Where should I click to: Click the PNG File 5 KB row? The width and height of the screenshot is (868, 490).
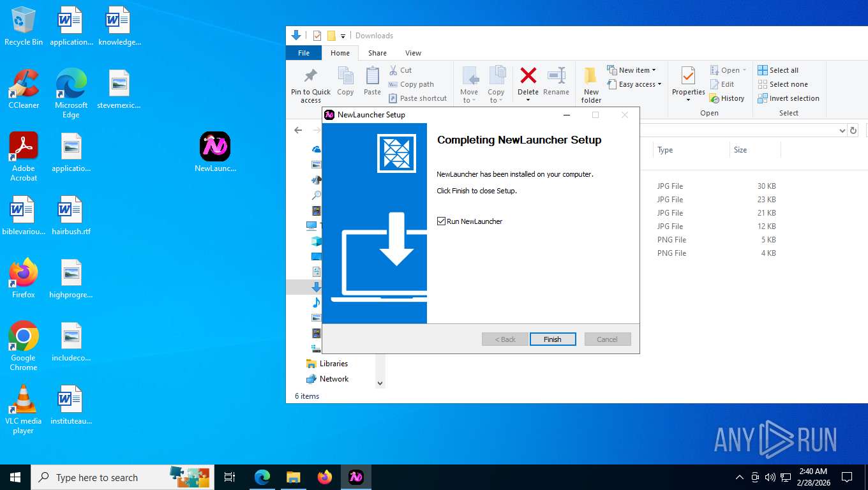click(716, 240)
